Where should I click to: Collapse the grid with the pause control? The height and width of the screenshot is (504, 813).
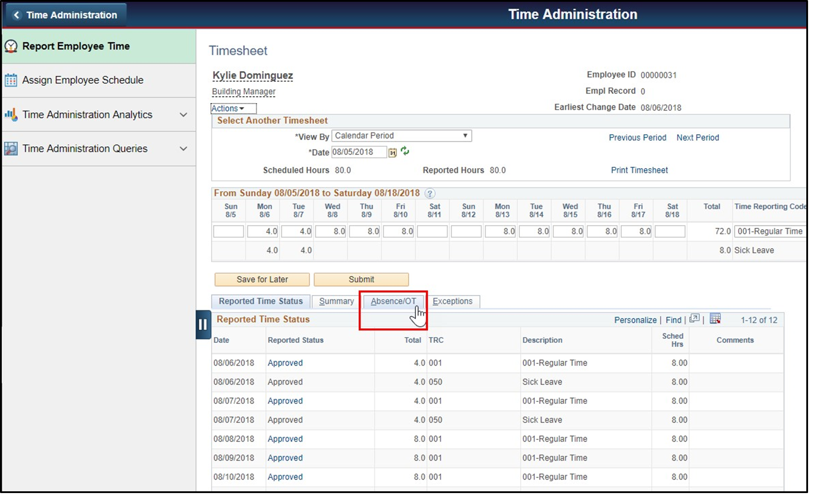[204, 325]
